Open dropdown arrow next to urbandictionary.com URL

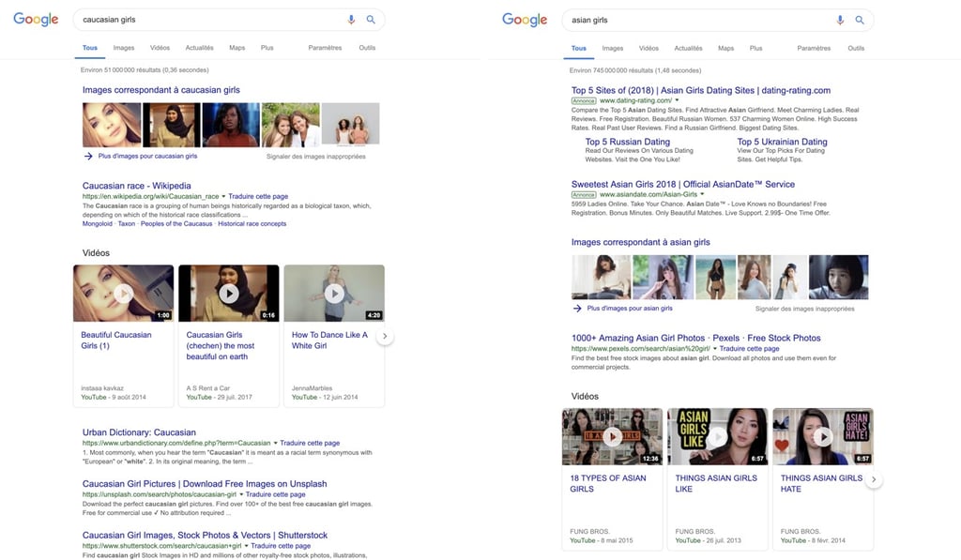[275, 443]
